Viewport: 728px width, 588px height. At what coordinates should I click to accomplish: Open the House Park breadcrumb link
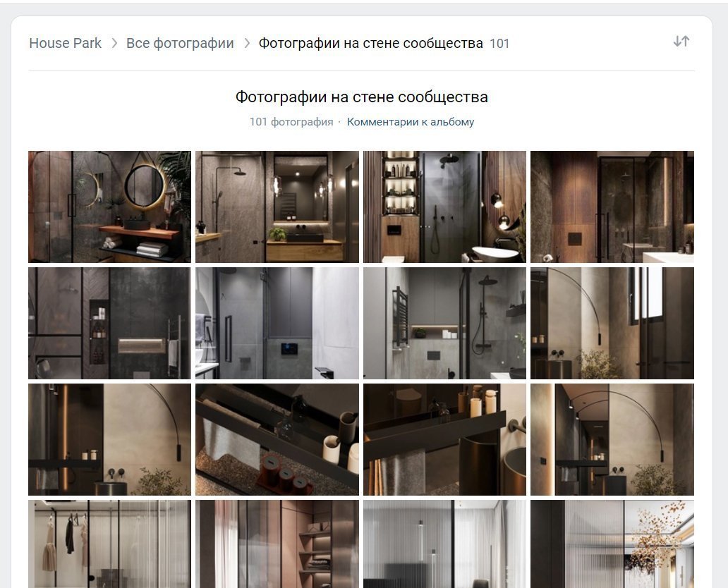click(65, 43)
